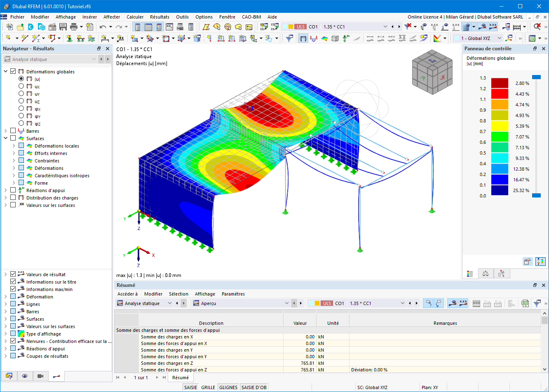Click the new nodal support icon
Image resolution: width=549 pixels, height=392 pixels.
(x=69, y=38)
